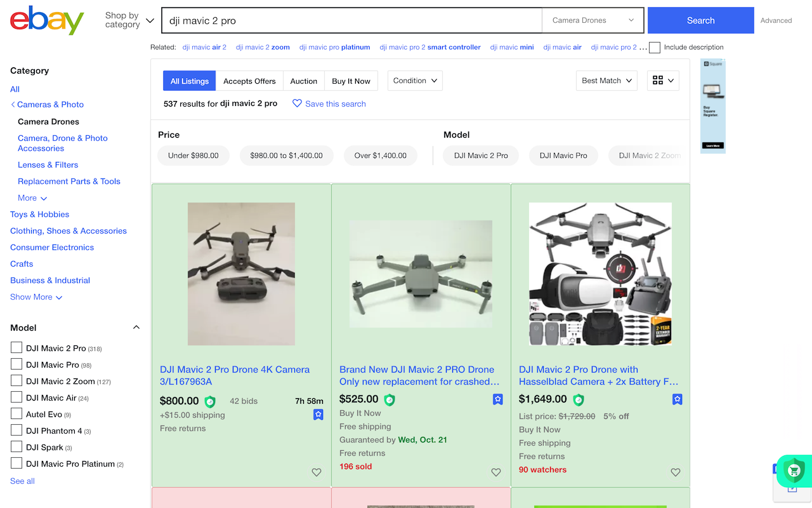This screenshot has width=812, height=508.
Task: Save the $800.00 Mavic listing with heart icon
Action: (317, 472)
